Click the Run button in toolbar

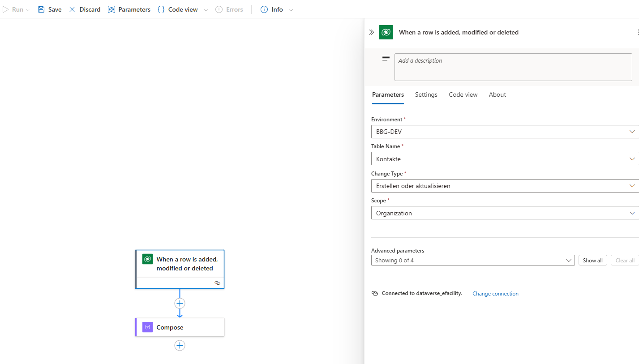[x=13, y=9]
